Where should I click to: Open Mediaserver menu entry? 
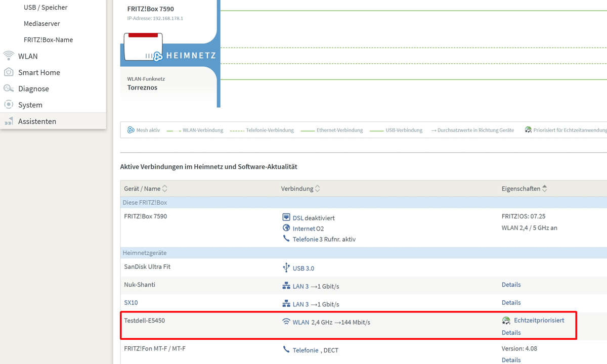(42, 24)
